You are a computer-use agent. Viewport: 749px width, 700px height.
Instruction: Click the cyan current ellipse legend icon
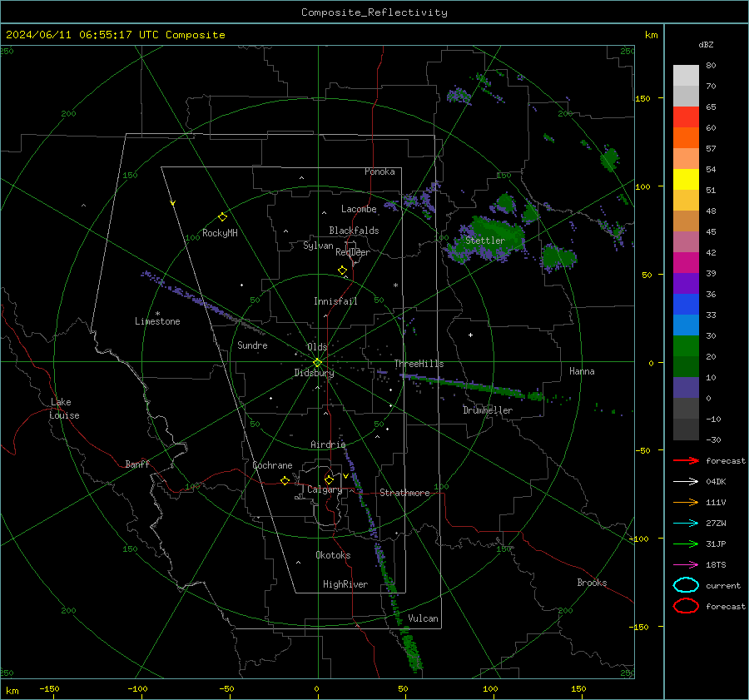[x=686, y=585]
